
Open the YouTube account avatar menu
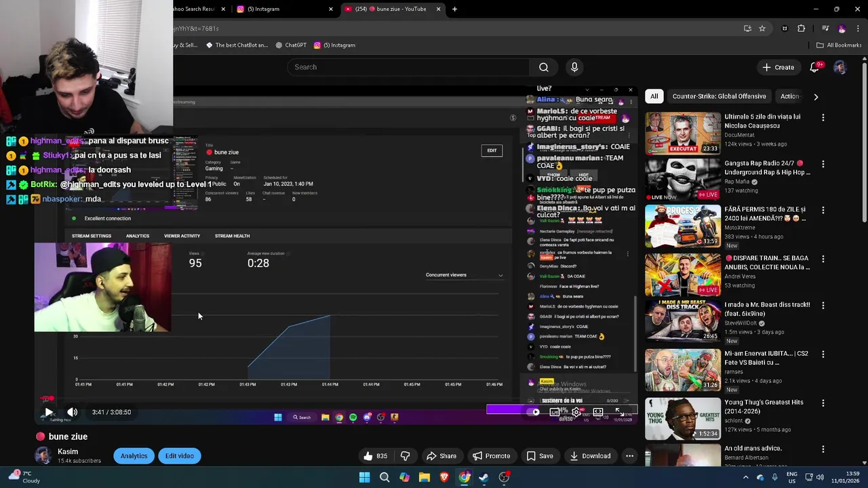(840, 67)
